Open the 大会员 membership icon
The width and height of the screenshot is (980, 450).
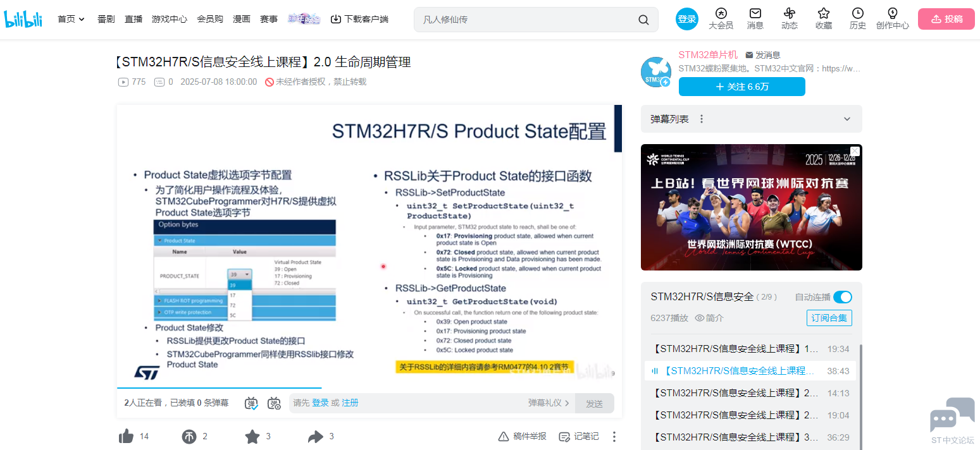721,13
